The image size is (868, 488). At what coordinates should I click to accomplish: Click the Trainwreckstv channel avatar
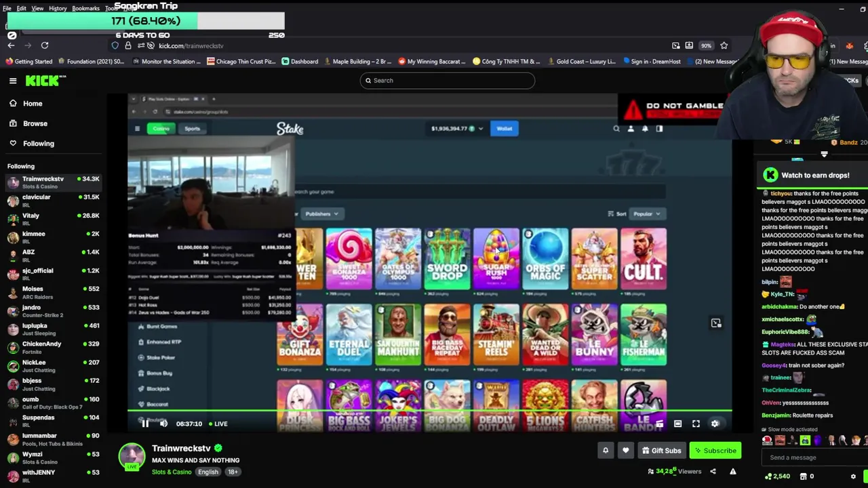tap(132, 456)
